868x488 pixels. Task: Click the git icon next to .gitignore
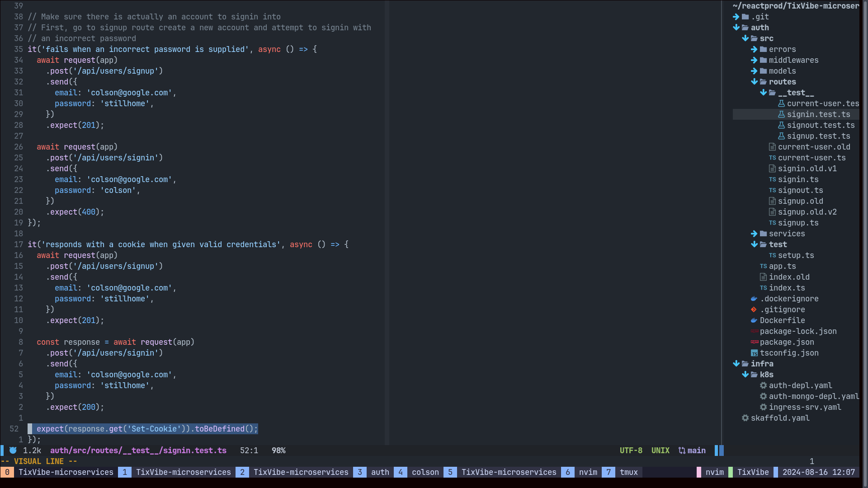click(x=754, y=310)
